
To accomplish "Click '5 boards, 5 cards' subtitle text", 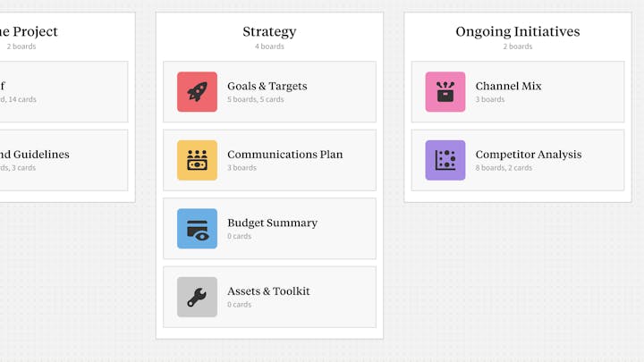I will 256,99.
